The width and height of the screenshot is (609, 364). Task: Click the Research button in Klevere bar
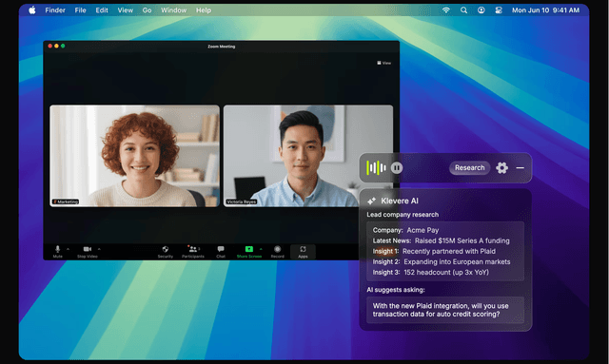[x=469, y=167]
